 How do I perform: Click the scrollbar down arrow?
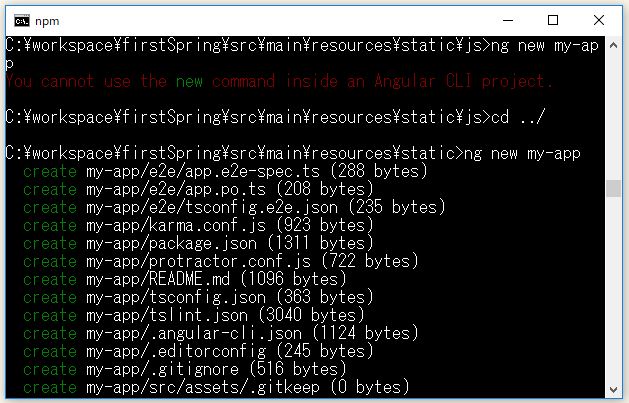(613, 389)
